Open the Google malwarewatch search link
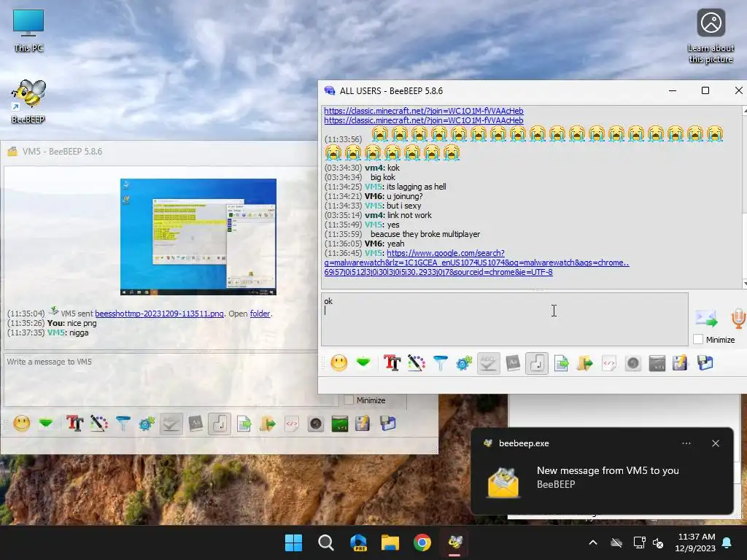747x560 pixels. [x=476, y=262]
